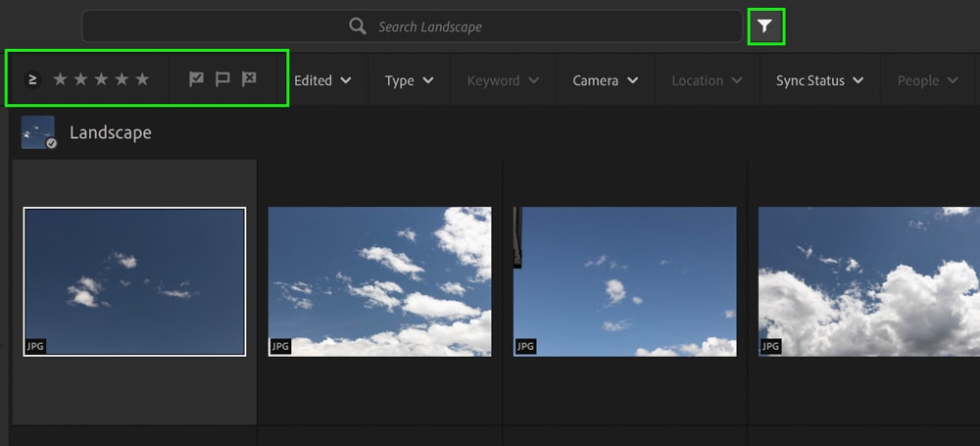Click the search magnifier icon
This screenshot has width=980, height=446.
358,26
